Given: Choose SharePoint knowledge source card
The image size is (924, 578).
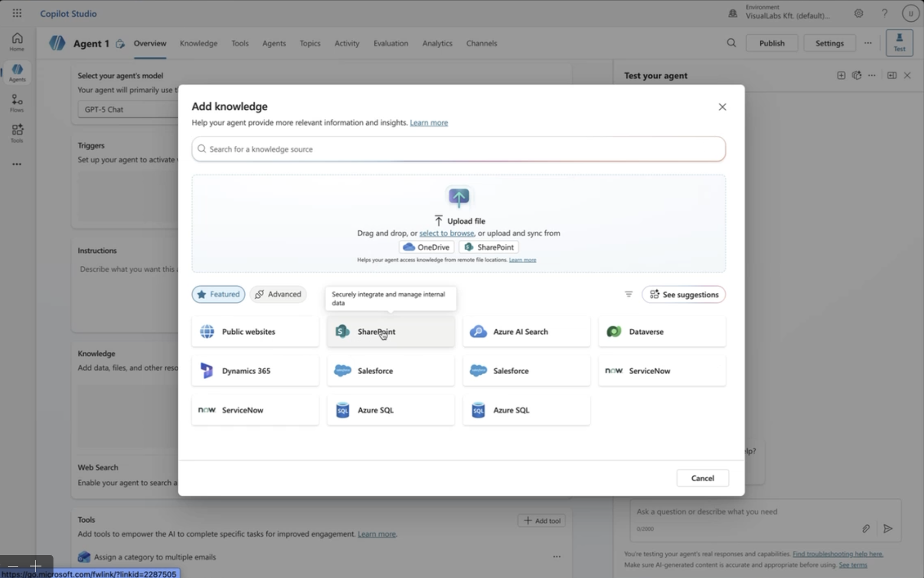Looking at the screenshot, I should point(391,331).
